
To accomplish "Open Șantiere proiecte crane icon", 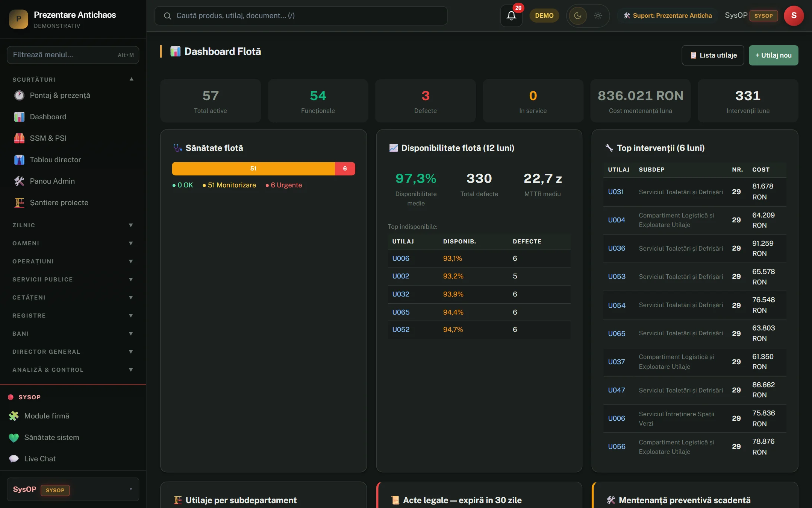I will click(19, 202).
